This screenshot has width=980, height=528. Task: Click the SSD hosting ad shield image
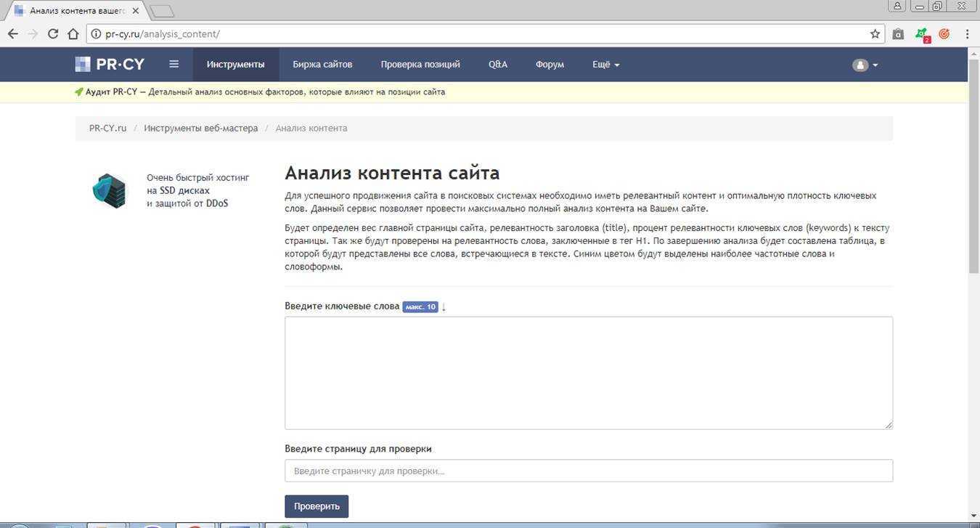(109, 190)
